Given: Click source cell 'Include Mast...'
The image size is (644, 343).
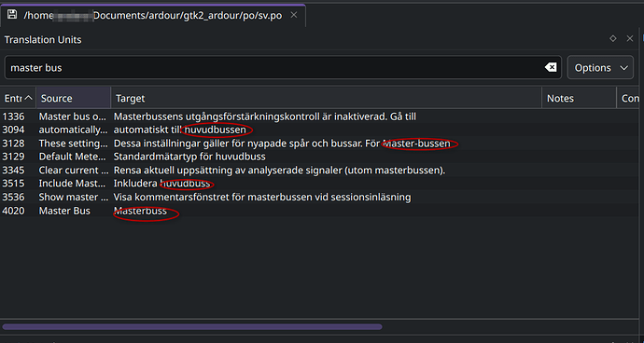Looking at the screenshot, I should (x=73, y=184).
